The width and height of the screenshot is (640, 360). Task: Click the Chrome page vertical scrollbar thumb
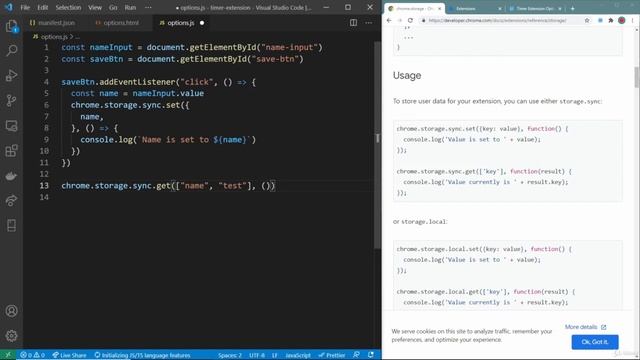pos(636,77)
